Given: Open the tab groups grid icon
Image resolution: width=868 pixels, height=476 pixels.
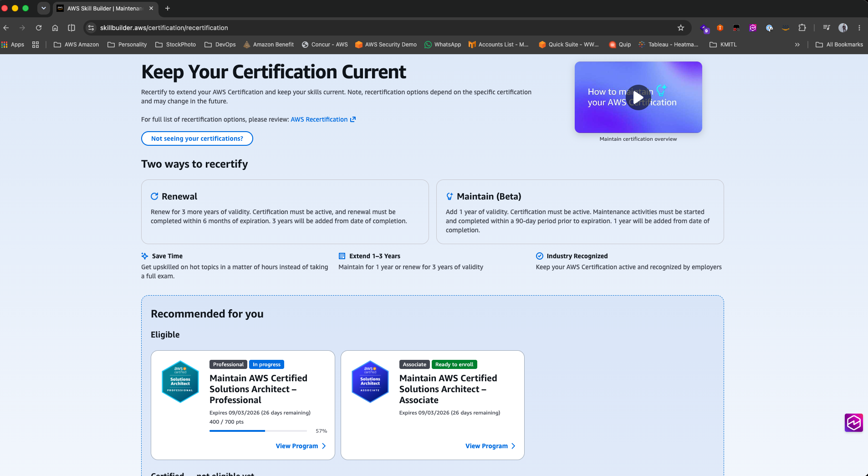Looking at the screenshot, I should click(36, 45).
